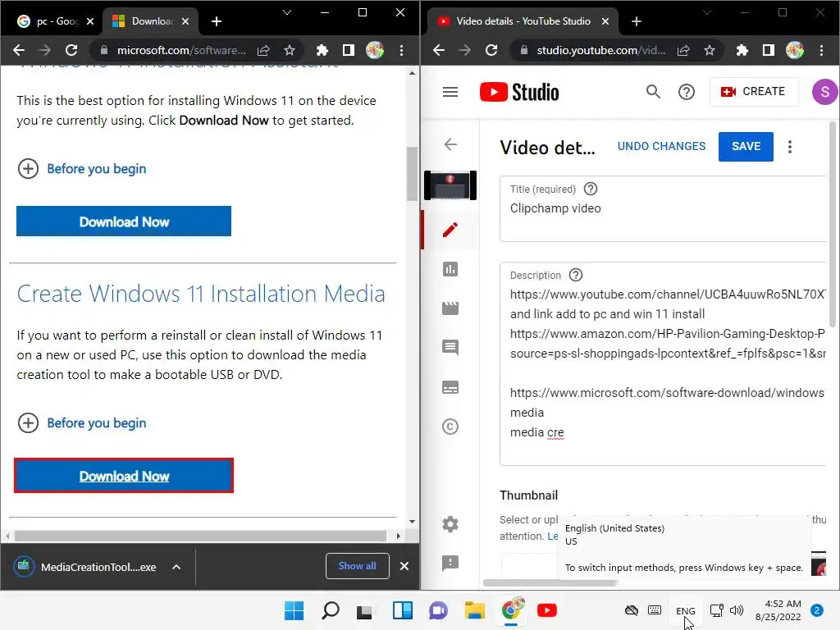
Task: Click the video thumbnail in Studio sidebar
Action: coord(450,185)
